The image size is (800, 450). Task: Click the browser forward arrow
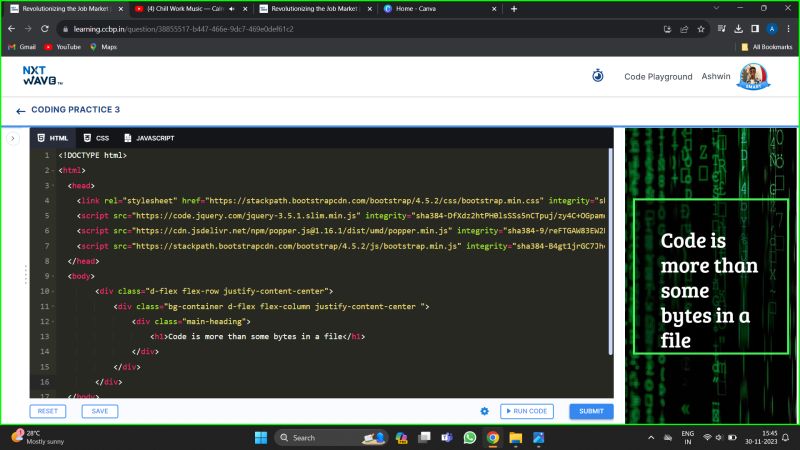[x=28, y=29]
